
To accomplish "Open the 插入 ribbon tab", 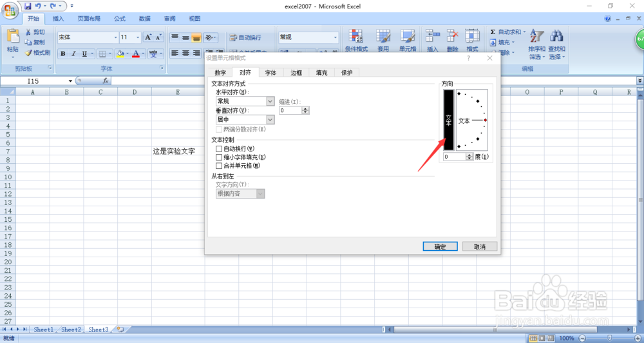I will pyautogui.click(x=59, y=19).
